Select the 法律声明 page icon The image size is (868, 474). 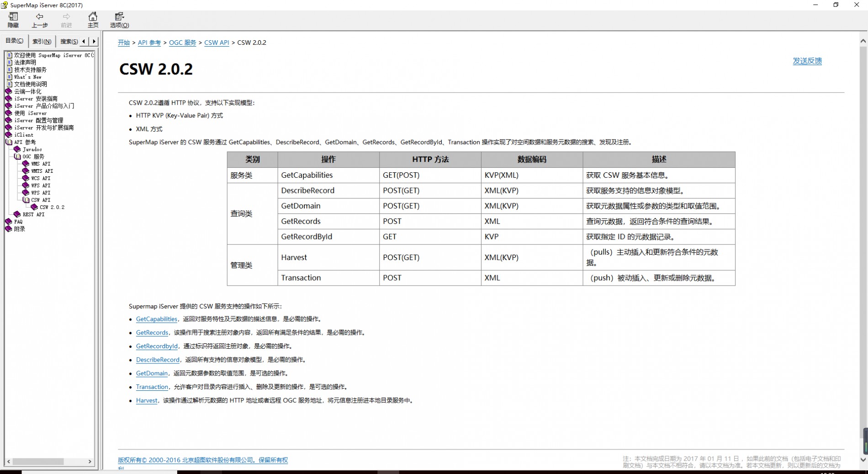click(10, 63)
